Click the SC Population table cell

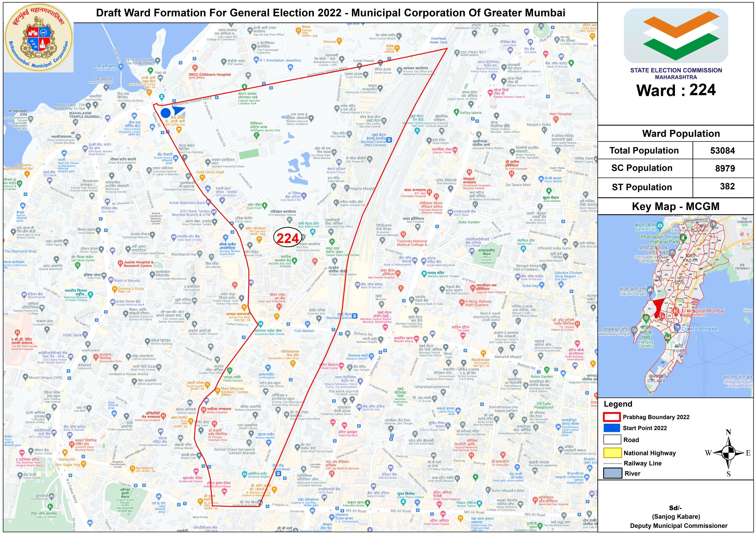tap(642, 168)
